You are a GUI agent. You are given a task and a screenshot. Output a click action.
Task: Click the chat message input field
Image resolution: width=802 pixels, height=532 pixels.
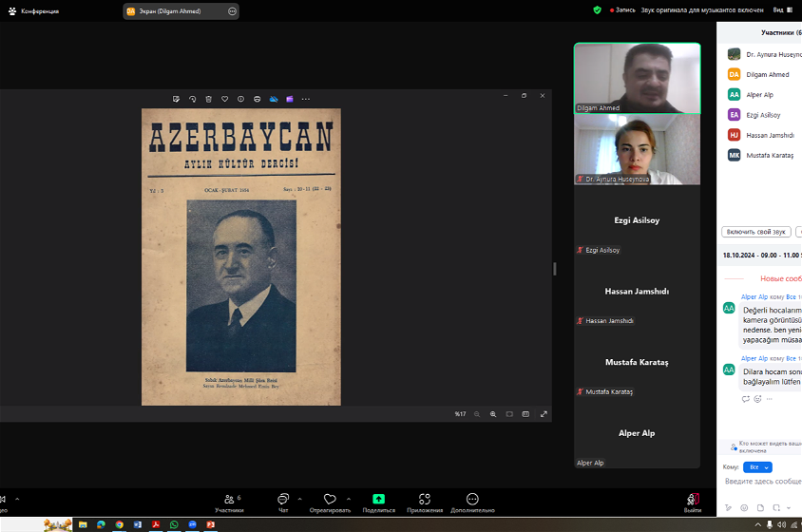(x=763, y=482)
